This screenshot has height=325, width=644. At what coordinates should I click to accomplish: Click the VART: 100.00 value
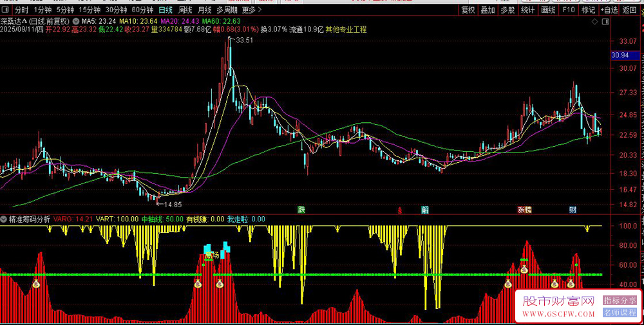coord(117,219)
